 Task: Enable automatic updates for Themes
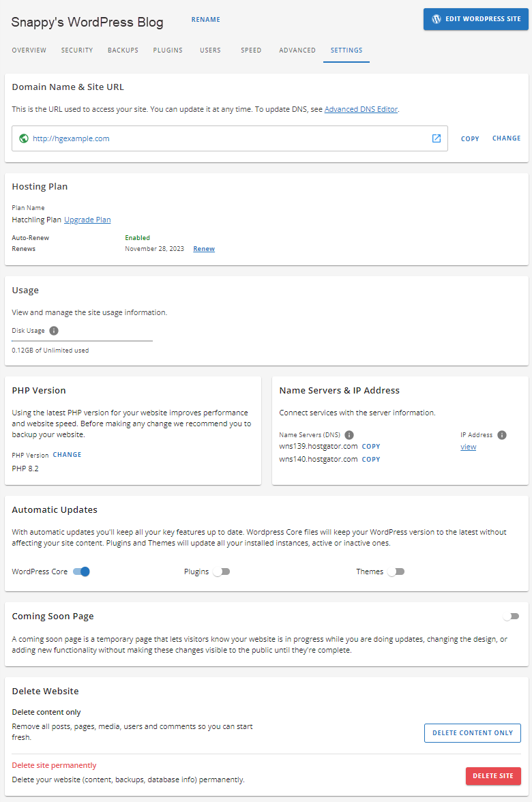(396, 571)
